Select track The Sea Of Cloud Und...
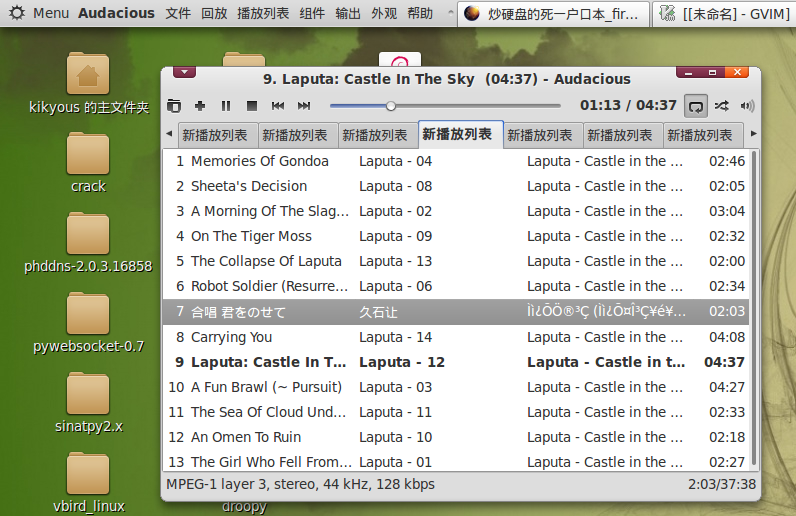The width and height of the screenshot is (796, 516). [x=456, y=412]
